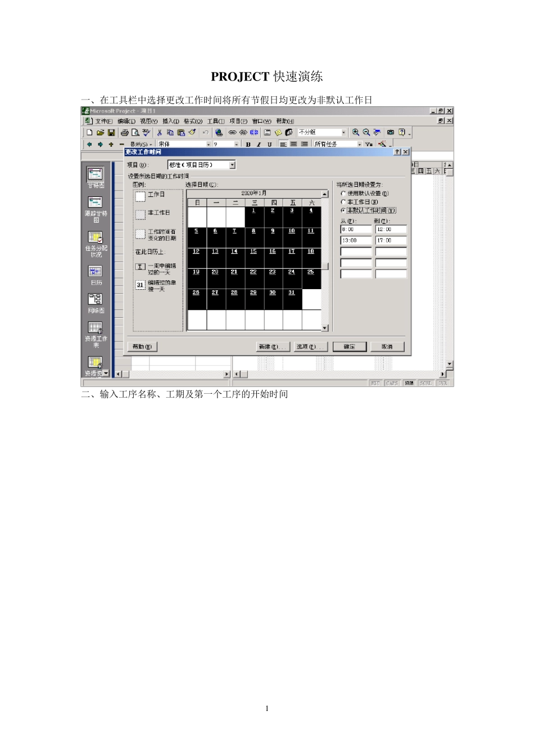Image resolution: width=534 pixels, height=756 pixels.
Task: Open the 所有任务 filter dropdown
Action: 360,145
